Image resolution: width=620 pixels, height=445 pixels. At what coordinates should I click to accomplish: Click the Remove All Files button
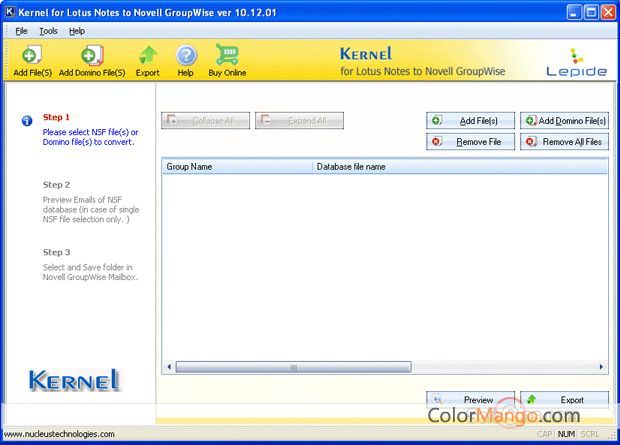click(x=564, y=142)
